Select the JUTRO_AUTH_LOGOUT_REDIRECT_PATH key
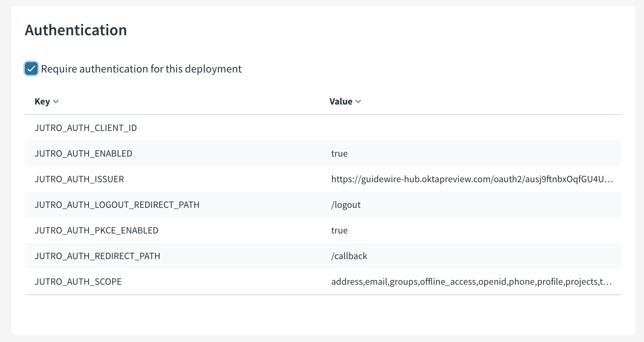 (117, 205)
